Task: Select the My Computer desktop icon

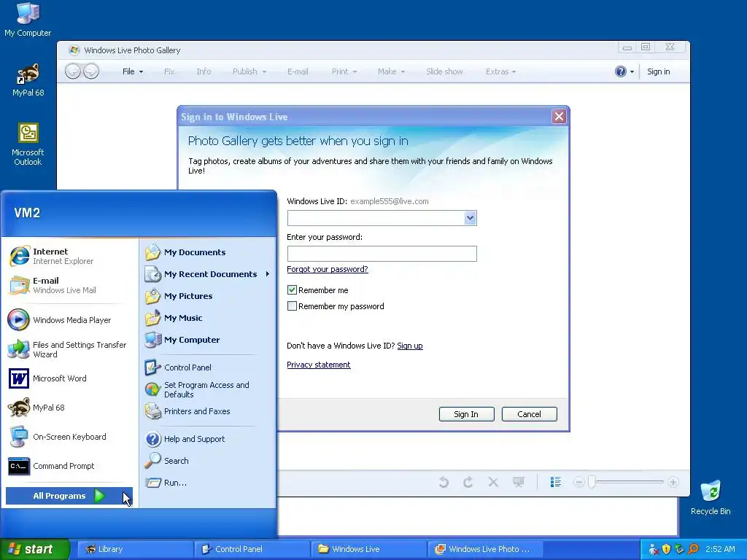Action: tap(28, 20)
